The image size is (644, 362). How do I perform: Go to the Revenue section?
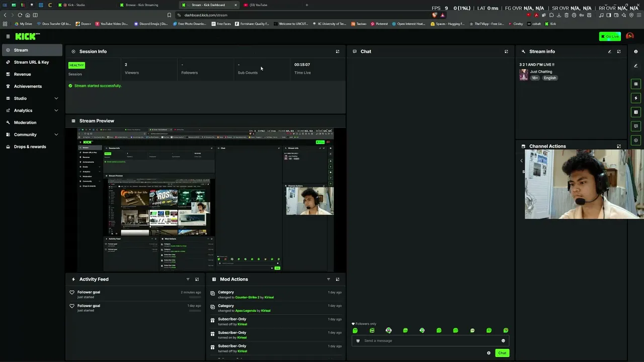(x=32, y=74)
